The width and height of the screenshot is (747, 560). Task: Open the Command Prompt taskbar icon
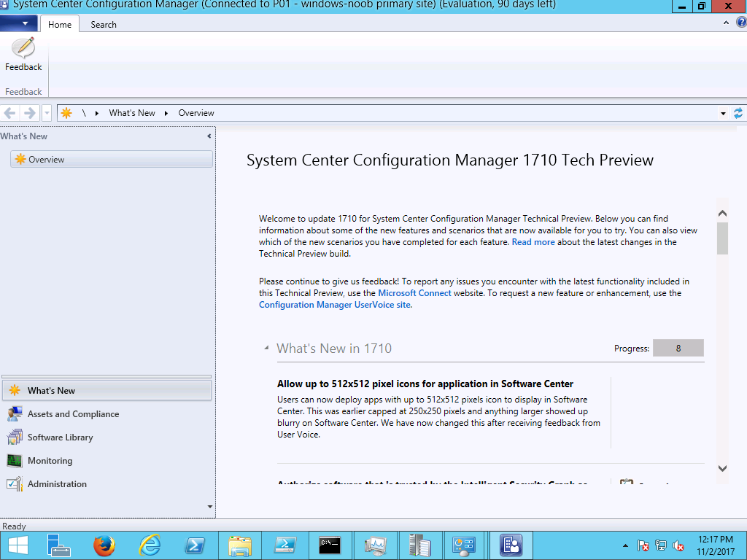330,545
